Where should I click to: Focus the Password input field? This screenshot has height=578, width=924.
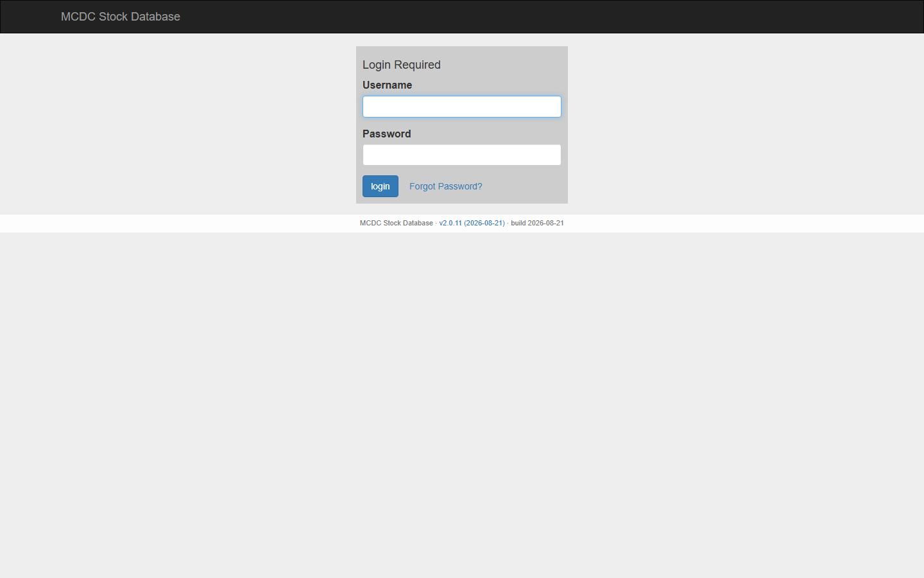click(462, 155)
